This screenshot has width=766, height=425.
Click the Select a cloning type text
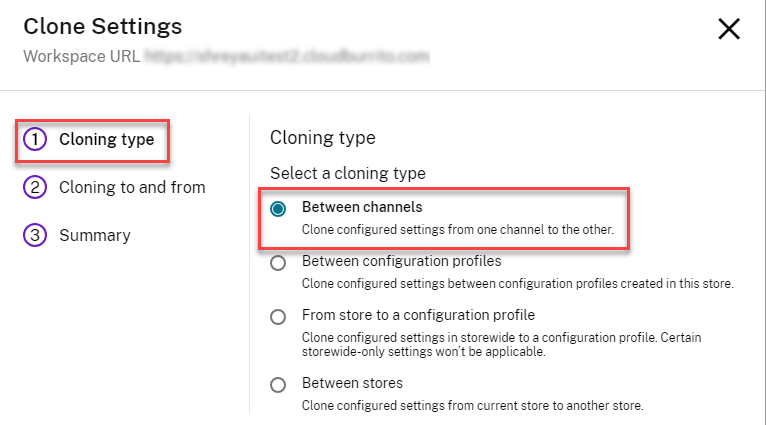coord(348,173)
